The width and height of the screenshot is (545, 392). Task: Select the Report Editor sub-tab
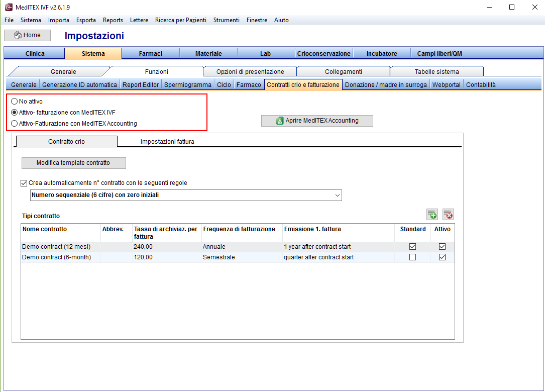pos(141,85)
